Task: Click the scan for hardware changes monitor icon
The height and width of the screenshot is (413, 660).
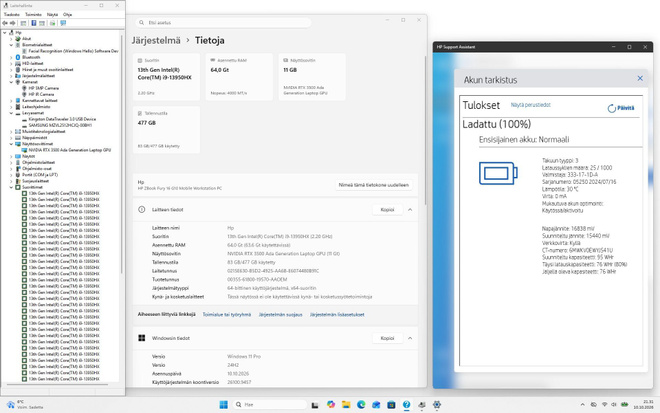Action: pos(63,23)
